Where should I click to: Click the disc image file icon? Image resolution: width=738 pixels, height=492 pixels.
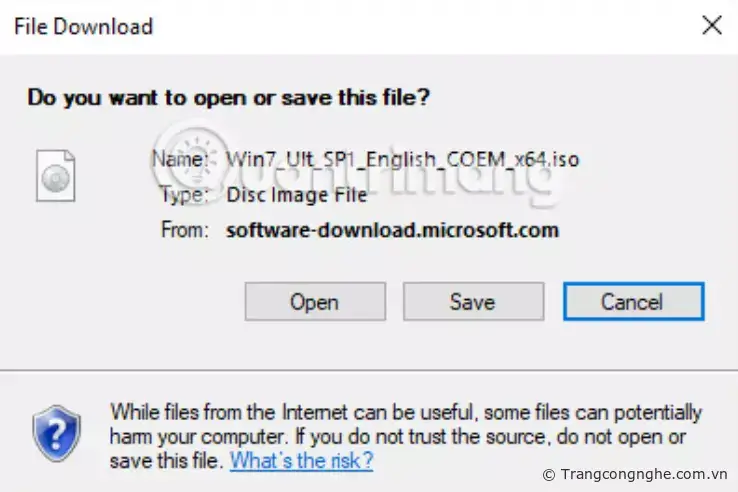[x=55, y=175]
